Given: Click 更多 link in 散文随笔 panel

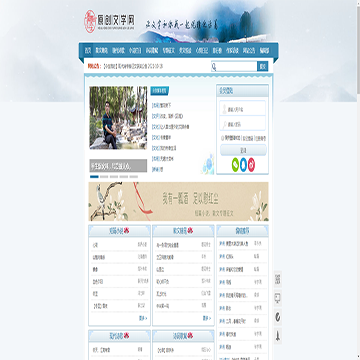Looking at the screenshot, I should coord(207,318).
